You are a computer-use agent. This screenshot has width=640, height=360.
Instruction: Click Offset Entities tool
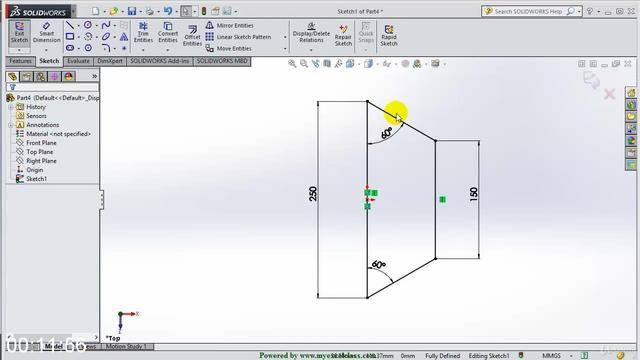tap(192, 35)
